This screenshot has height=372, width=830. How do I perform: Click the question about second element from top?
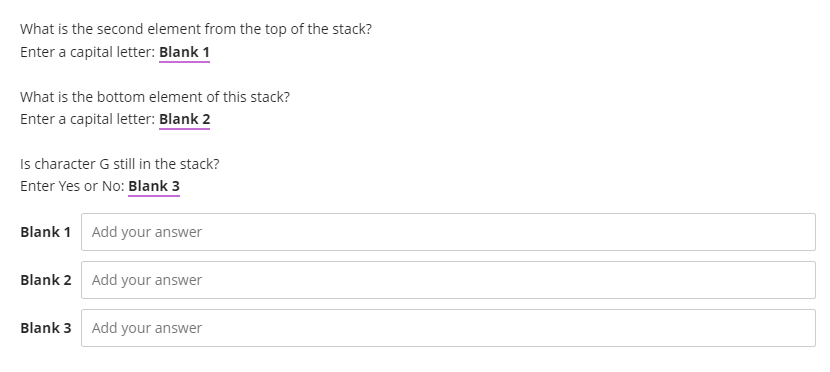(196, 29)
